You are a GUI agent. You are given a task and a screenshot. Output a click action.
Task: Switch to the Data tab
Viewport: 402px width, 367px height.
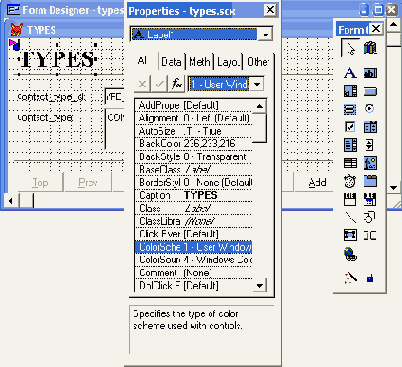(x=171, y=62)
